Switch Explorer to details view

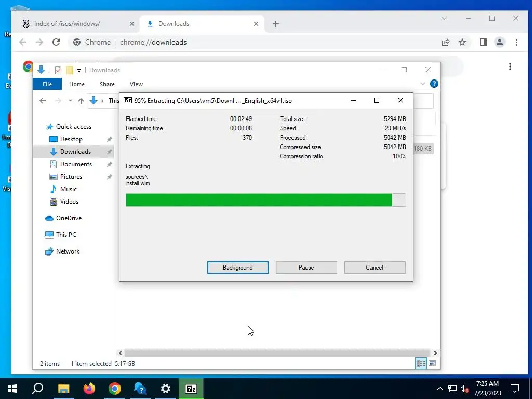click(421, 363)
